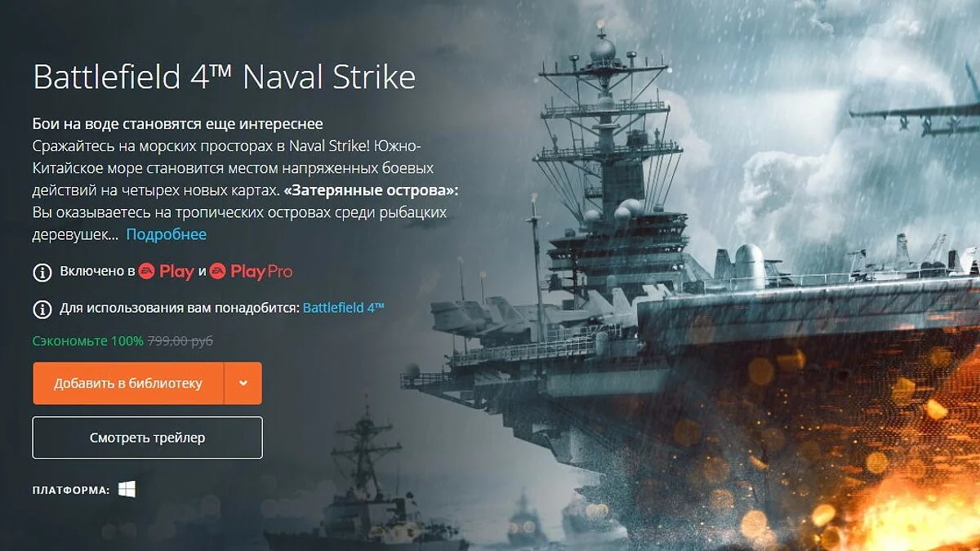980x551 pixels.
Task: Click the "ПЛАТФОРМА:" label
Action: point(71,491)
